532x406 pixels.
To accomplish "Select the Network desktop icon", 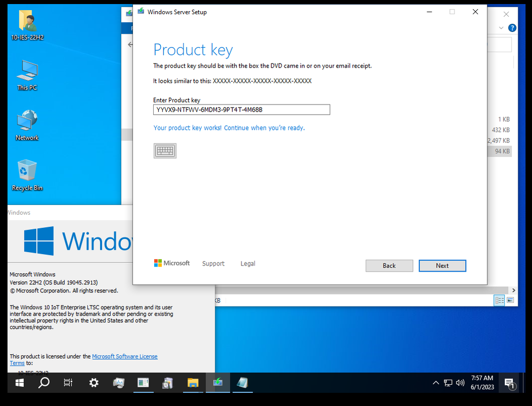I will (x=27, y=125).
